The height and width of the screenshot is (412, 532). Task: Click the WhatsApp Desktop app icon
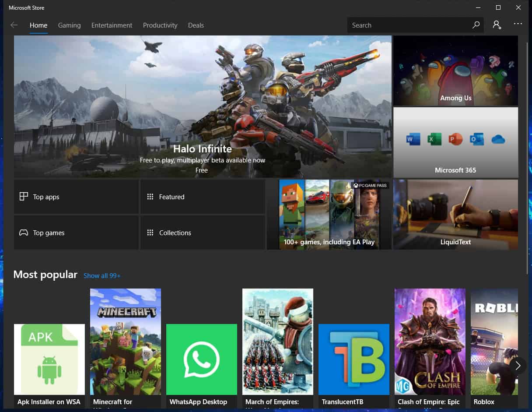pyautogui.click(x=202, y=359)
